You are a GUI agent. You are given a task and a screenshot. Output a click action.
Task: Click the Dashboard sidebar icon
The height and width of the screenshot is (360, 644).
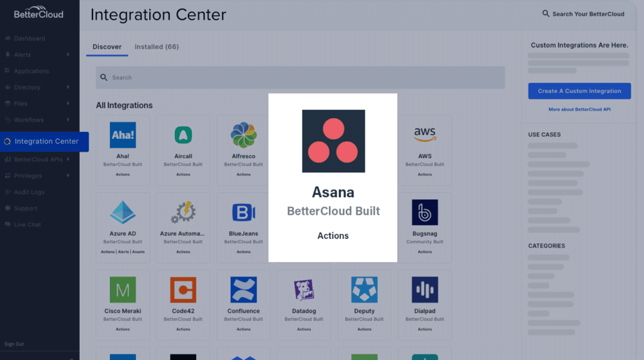coord(8,38)
